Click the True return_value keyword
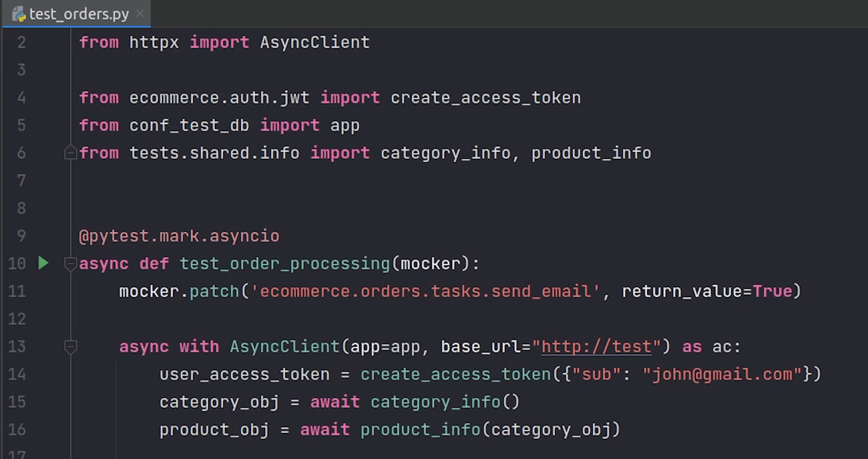Viewport: 868px width, 459px height. tap(772, 291)
